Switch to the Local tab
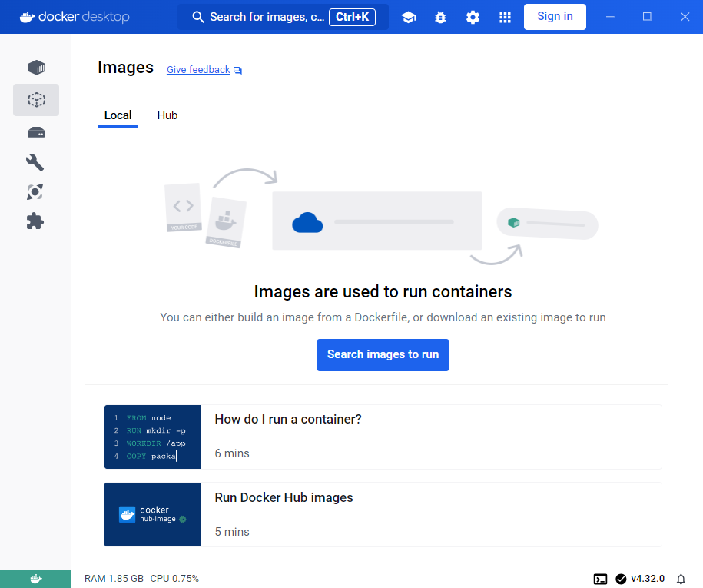The width and height of the screenshot is (703, 588). click(x=118, y=115)
